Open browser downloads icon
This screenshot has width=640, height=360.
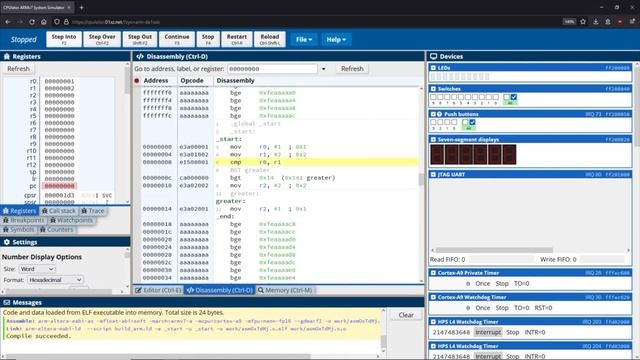point(596,22)
